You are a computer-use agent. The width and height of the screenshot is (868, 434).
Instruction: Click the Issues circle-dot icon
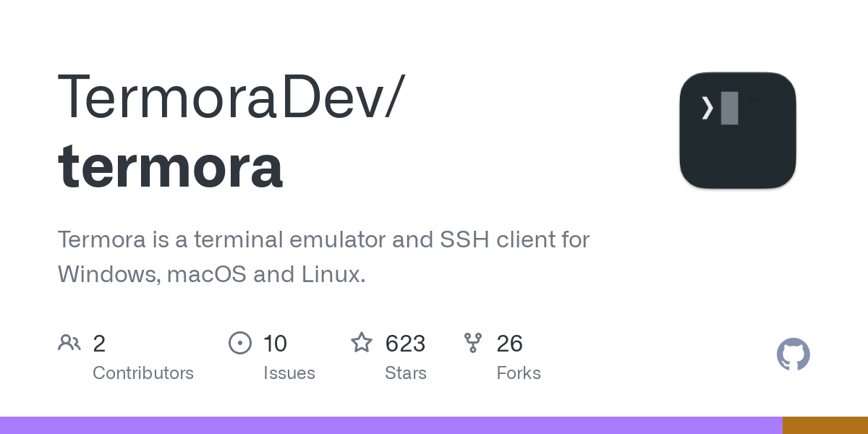pos(240,342)
